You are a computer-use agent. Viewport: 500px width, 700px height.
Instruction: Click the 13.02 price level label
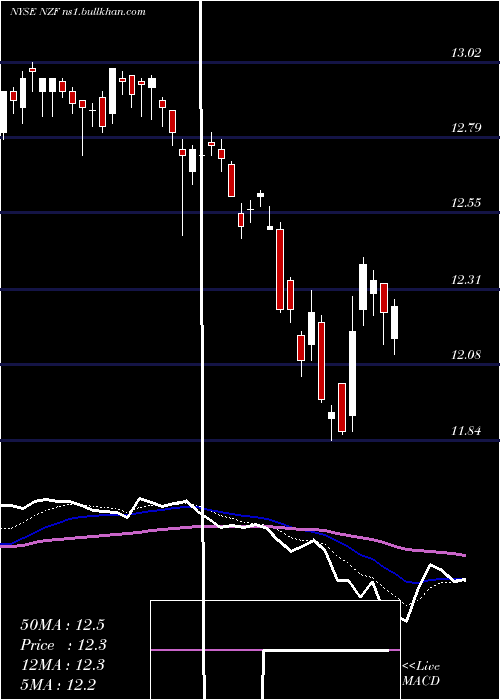[x=466, y=53]
